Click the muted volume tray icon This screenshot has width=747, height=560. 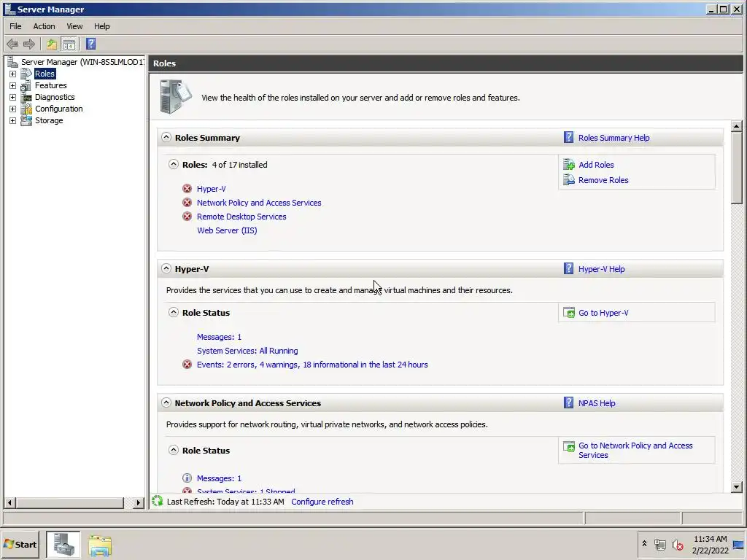[678, 544]
